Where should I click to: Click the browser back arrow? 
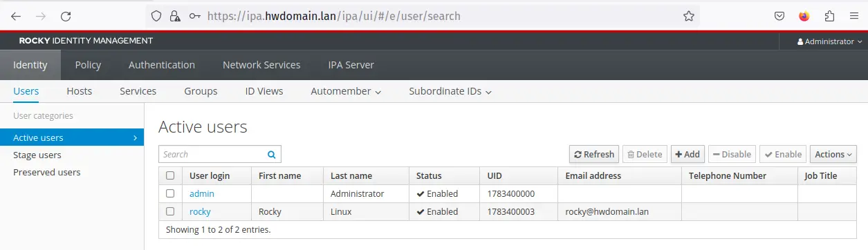click(x=16, y=16)
